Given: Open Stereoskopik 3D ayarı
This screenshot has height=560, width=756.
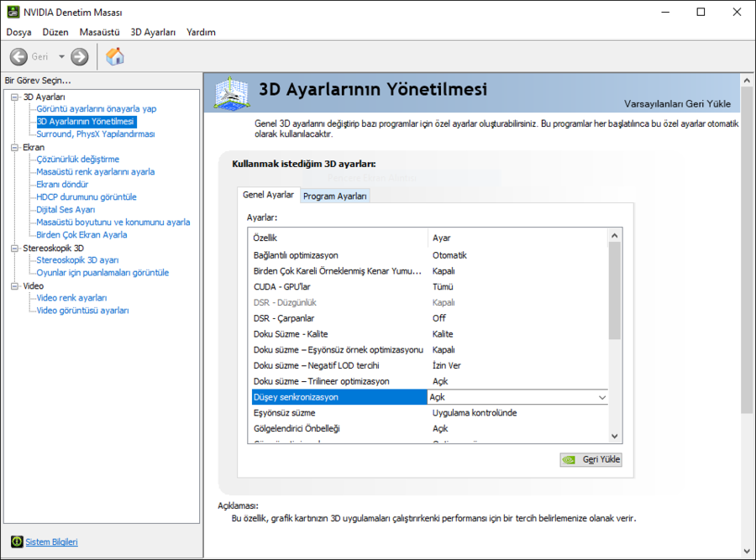Looking at the screenshot, I should click(77, 259).
